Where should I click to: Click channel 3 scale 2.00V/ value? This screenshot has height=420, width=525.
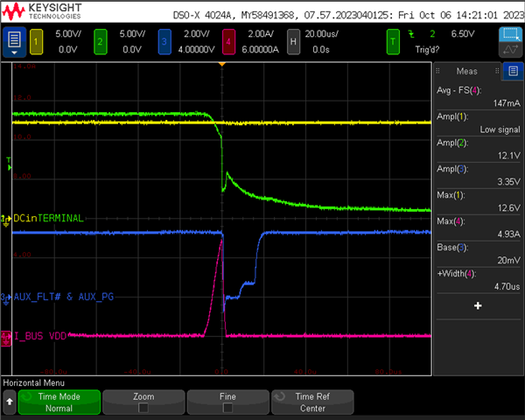tap(197, 34)
